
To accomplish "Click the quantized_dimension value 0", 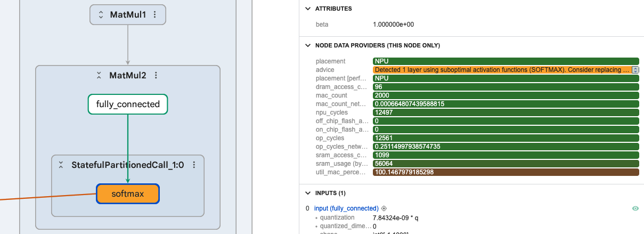I will 374,226.
